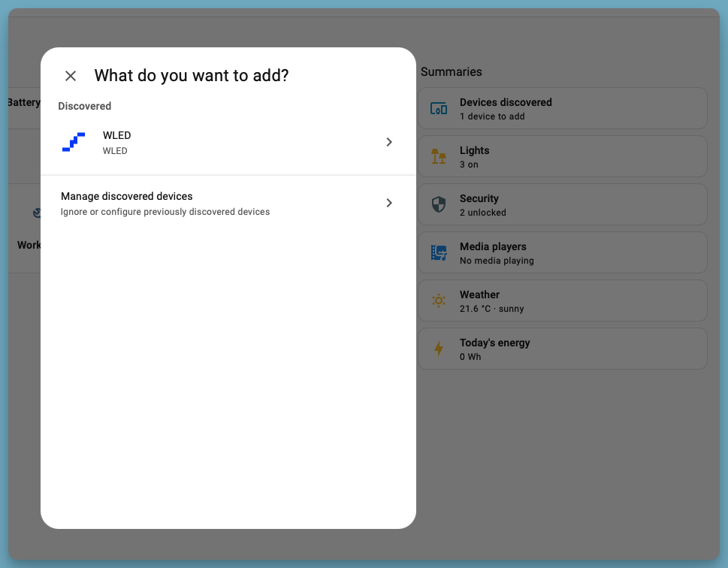
Task: Click the Devices discovered summary card
Action: coord(562,108)
